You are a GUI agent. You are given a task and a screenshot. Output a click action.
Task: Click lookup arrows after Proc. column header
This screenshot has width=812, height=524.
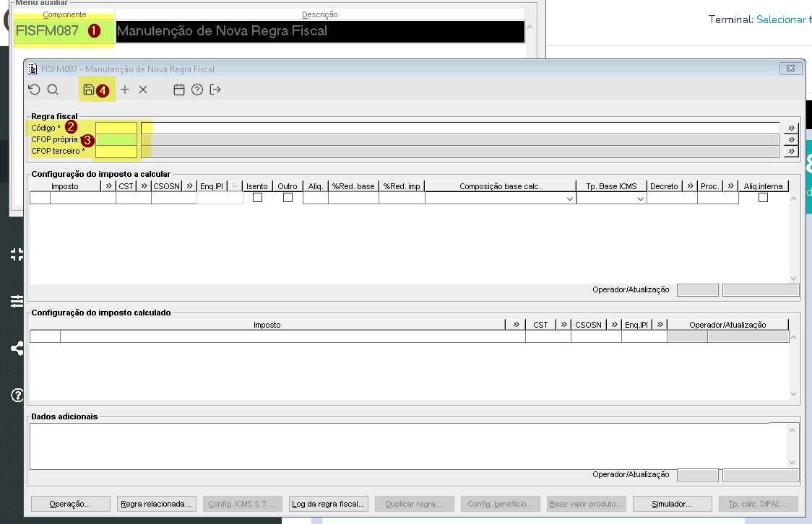click(730, 185)
